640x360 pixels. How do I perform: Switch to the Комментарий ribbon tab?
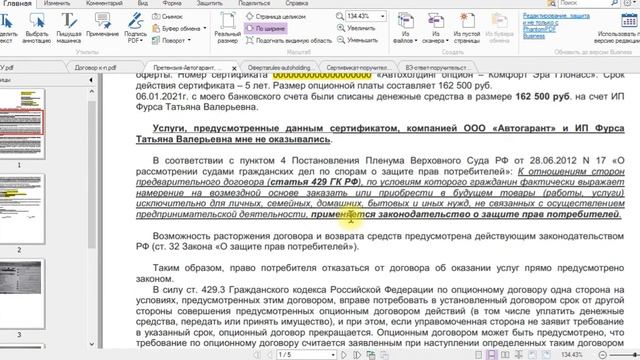(x=104, y=3)
